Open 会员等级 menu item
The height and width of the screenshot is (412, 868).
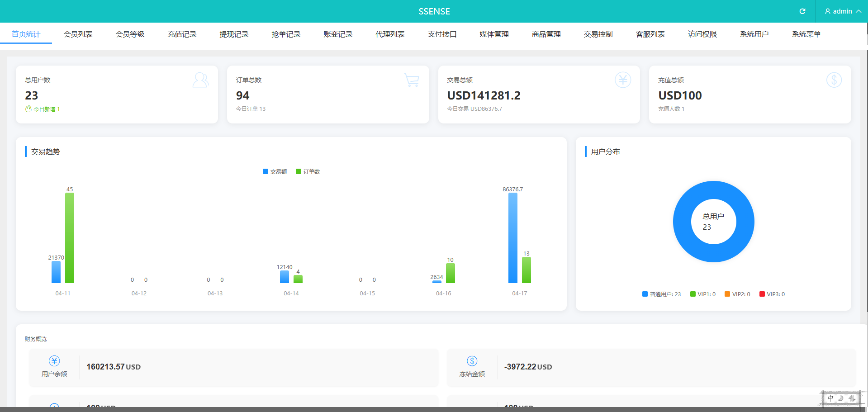point(130,34)
